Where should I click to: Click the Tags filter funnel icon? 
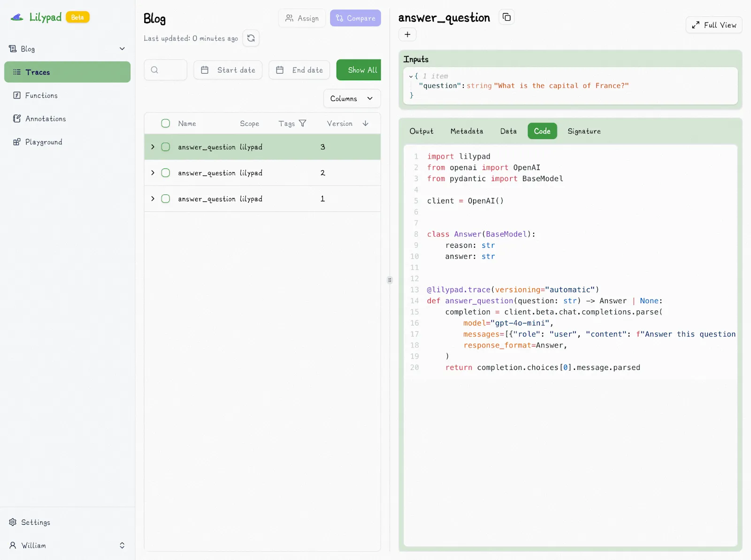coord(303,123)
